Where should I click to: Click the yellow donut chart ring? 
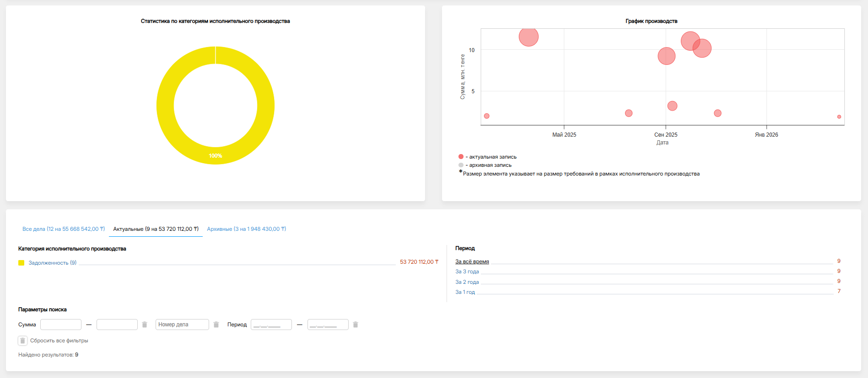(165, 106)
